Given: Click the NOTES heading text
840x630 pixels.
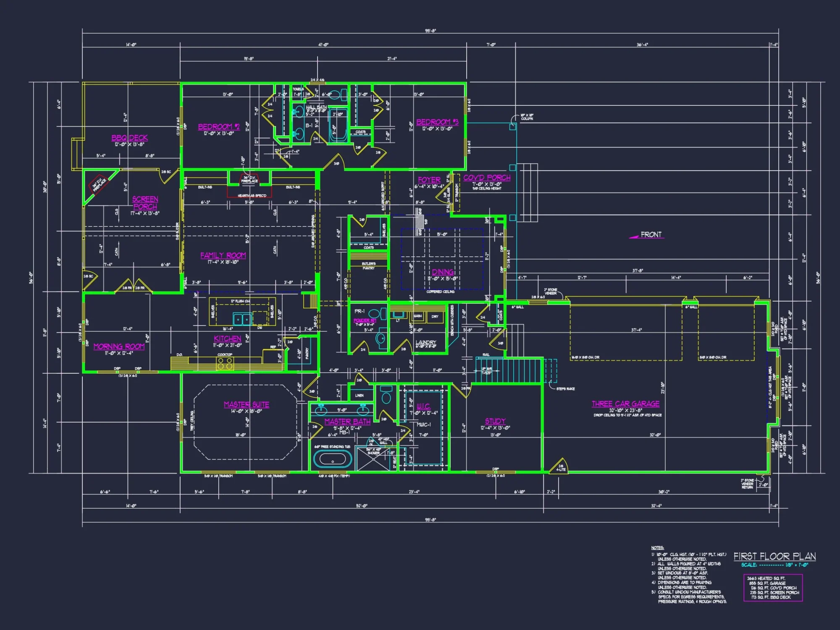Looking at the screenshot, I should [x=657, y=548].
